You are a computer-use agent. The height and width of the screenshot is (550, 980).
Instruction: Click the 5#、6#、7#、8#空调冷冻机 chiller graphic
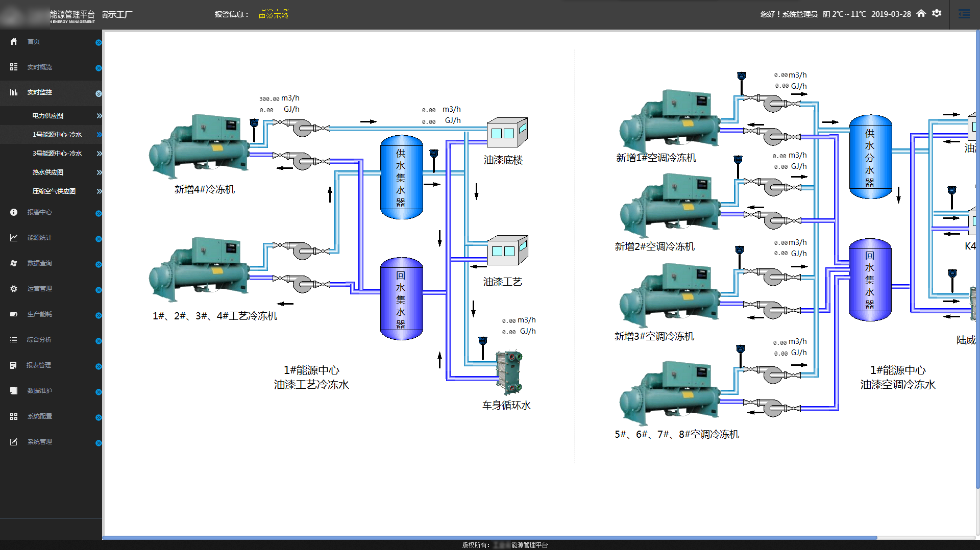point(670,393)
